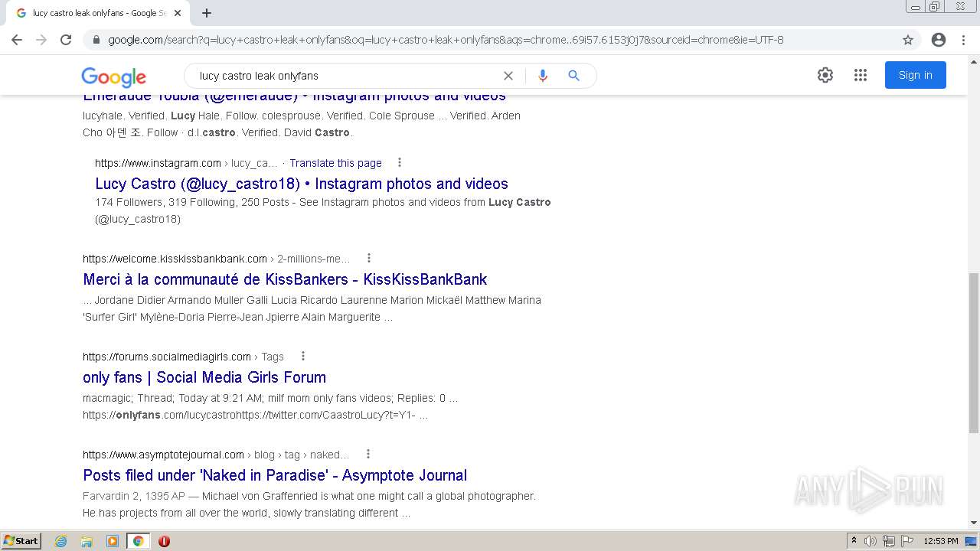
Task: Click the 12:53 PM taskbar clock
Action: click(941, 541)
